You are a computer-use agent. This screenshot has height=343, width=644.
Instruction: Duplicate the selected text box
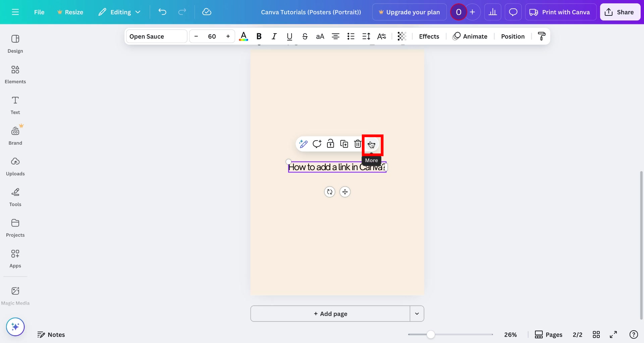[344, 144]
